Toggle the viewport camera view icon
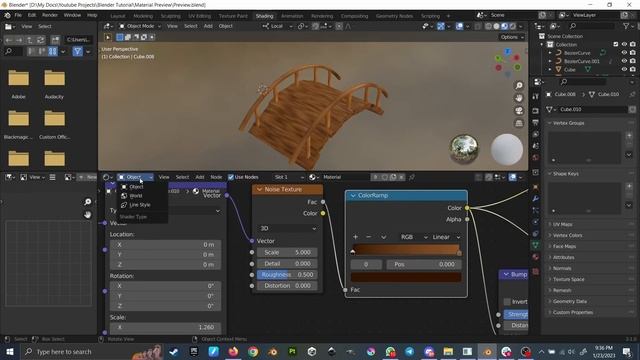Viewport: 640px width, 360px height. (519, 111)
